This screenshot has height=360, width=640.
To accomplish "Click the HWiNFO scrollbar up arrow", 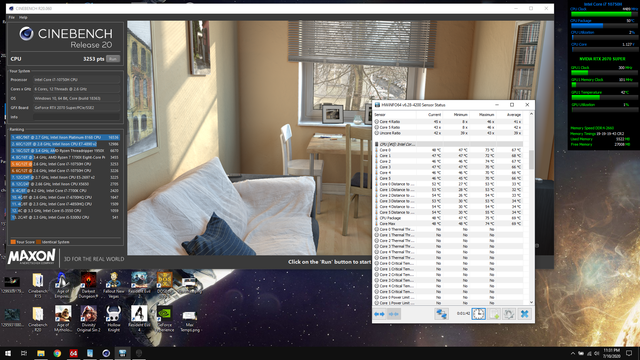I will (531, 114).
